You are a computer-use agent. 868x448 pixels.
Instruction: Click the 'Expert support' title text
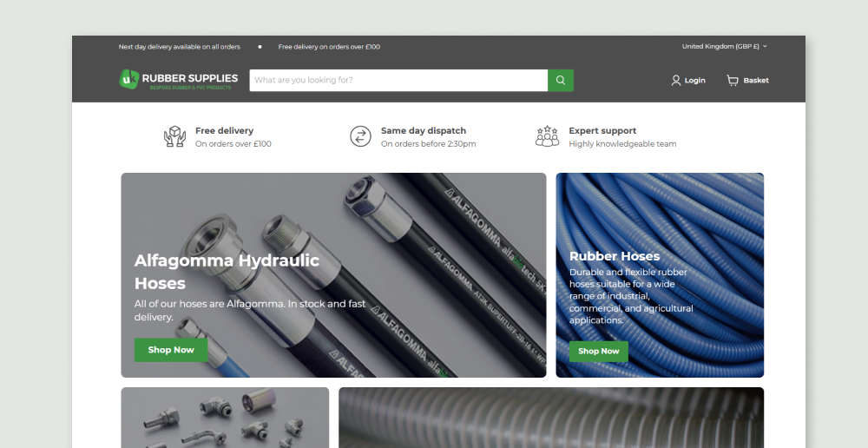coord(602,131)
